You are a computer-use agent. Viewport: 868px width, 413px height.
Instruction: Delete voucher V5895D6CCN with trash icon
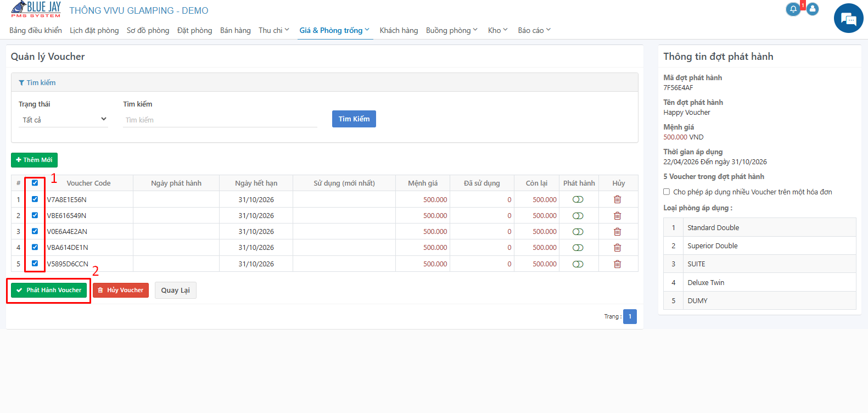(x=618, y=264)
